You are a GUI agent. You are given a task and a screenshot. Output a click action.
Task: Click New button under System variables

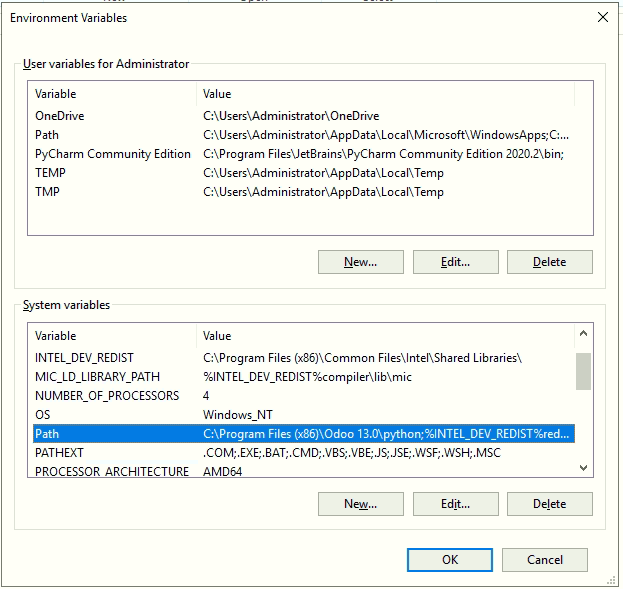pyautogui.click(x=360, y=504)
